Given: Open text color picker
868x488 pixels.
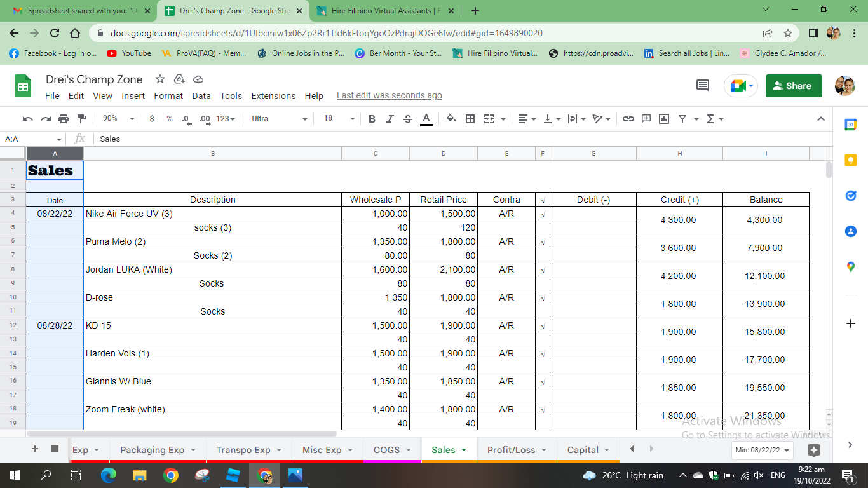Looking at the screenshot, I should 426,119.
